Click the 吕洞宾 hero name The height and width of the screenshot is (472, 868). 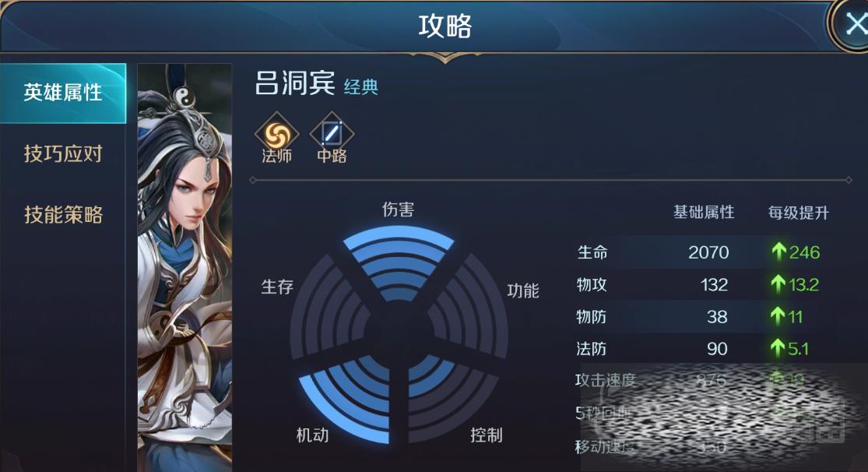[294, 83]
